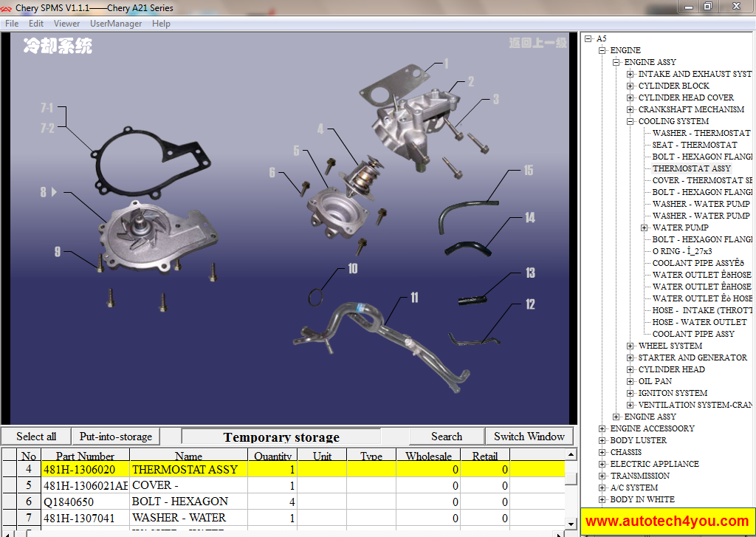Select BODY IN WHITE tree item
The height and width of the screenshot is (537, 756).
click(x=642, y=499)
